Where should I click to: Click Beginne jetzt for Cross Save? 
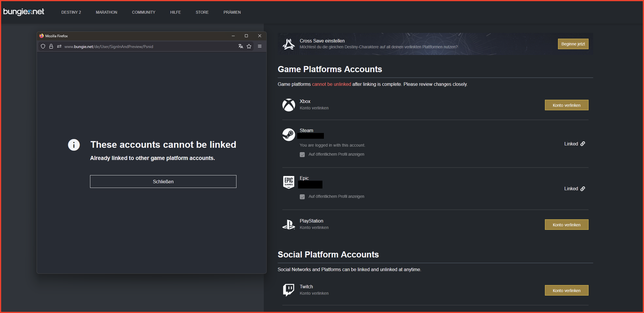tap(573, 44)
